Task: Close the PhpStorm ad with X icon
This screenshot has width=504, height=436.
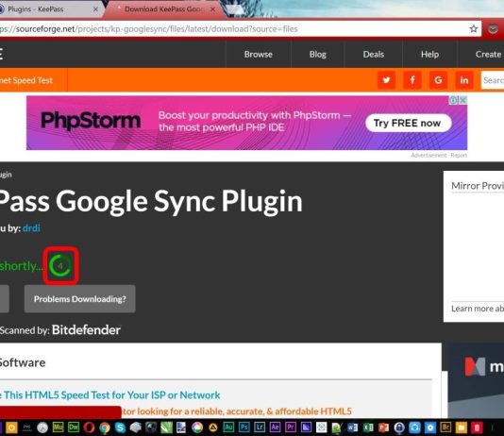Action: pyautogui.click(x=462, y=100)
